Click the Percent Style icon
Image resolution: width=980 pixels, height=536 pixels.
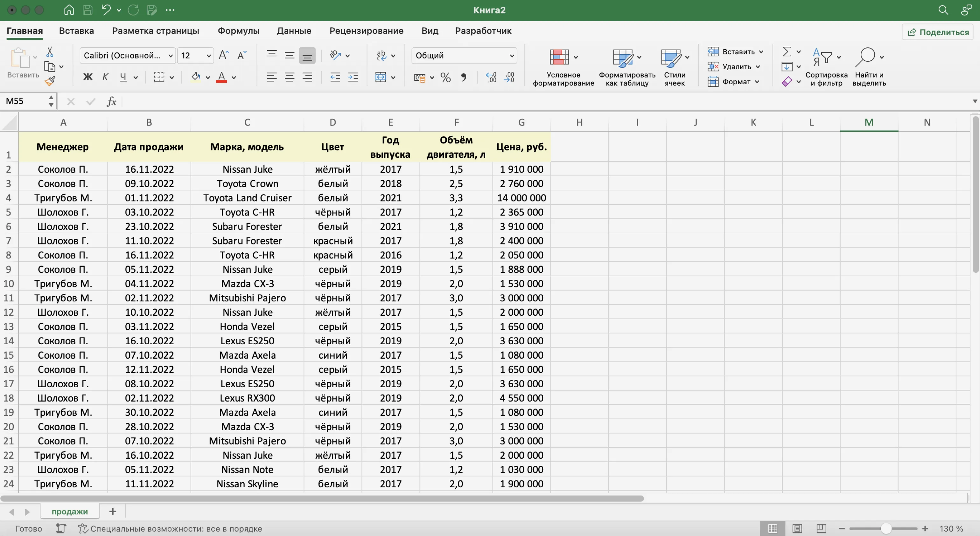pyautogui.click(x=445, y=78)
